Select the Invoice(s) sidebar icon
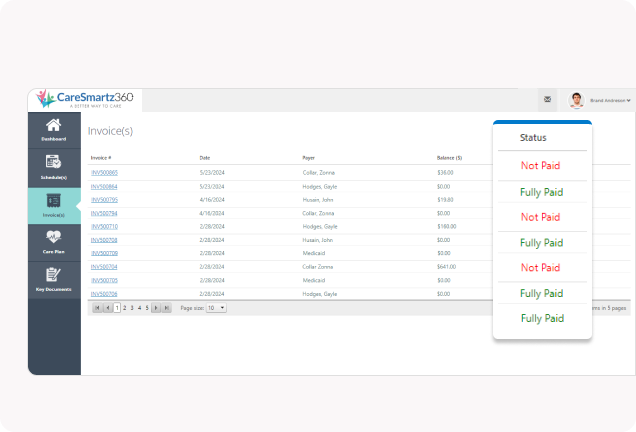This screenshot has height=432, width=636. tap(54, 200)
